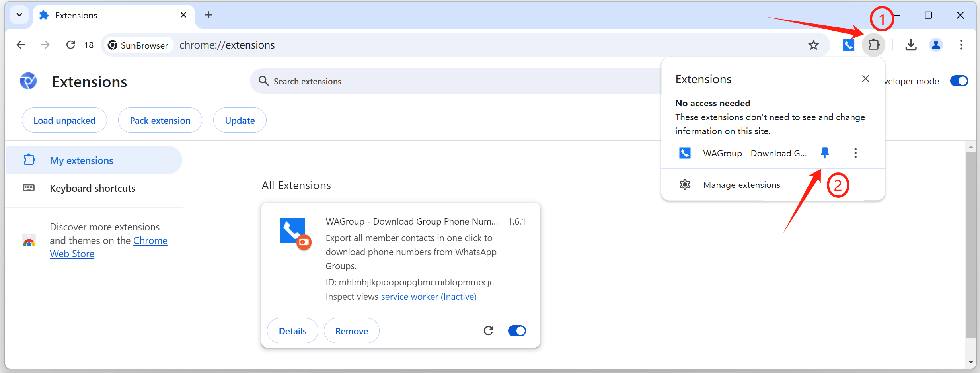Open the browser's three-dot main menu
Screen dimensions: 980x373
click(x=961, y=45)
